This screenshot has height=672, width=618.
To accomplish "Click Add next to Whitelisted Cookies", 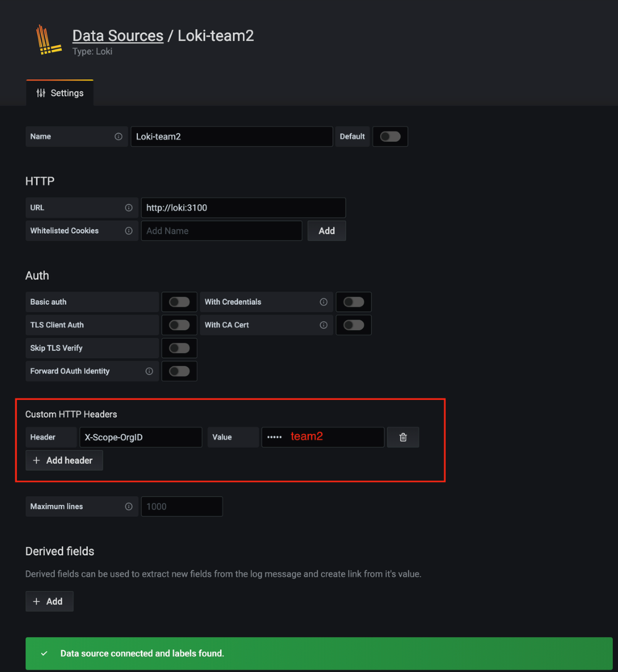I will point(326,231).
